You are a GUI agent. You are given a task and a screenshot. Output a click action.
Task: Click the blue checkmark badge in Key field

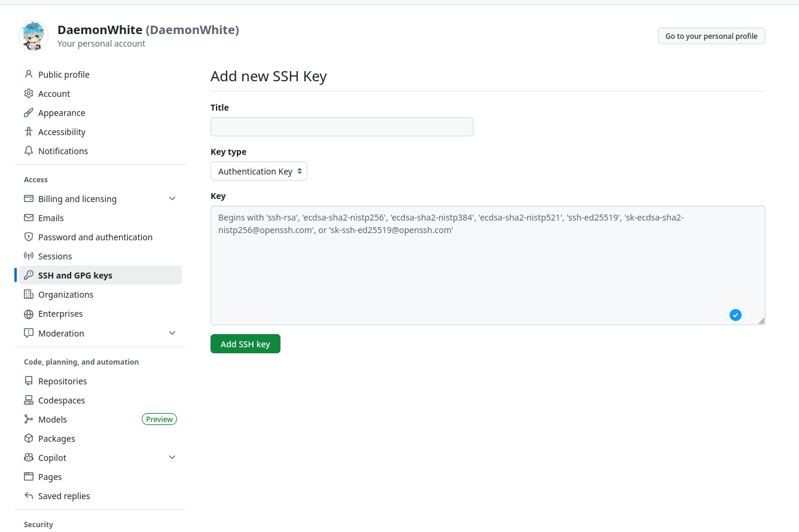736,315
